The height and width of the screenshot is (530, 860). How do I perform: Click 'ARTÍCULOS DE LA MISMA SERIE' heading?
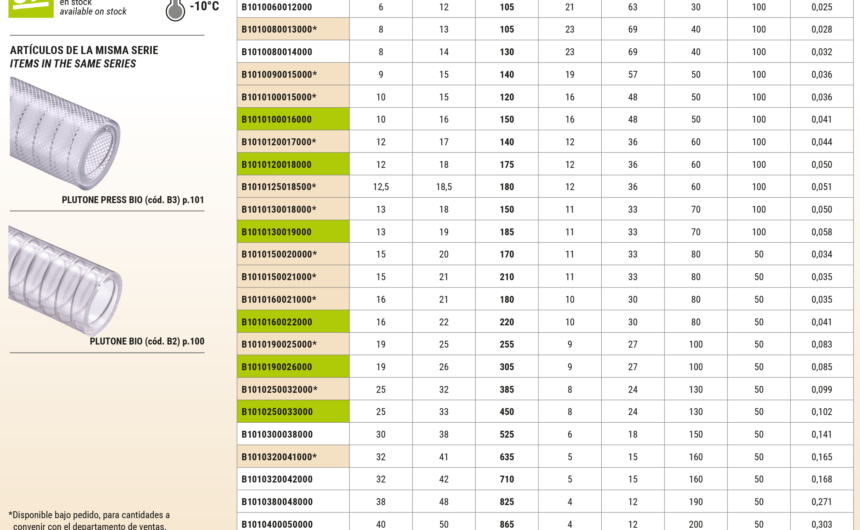[x=83, y=50]
